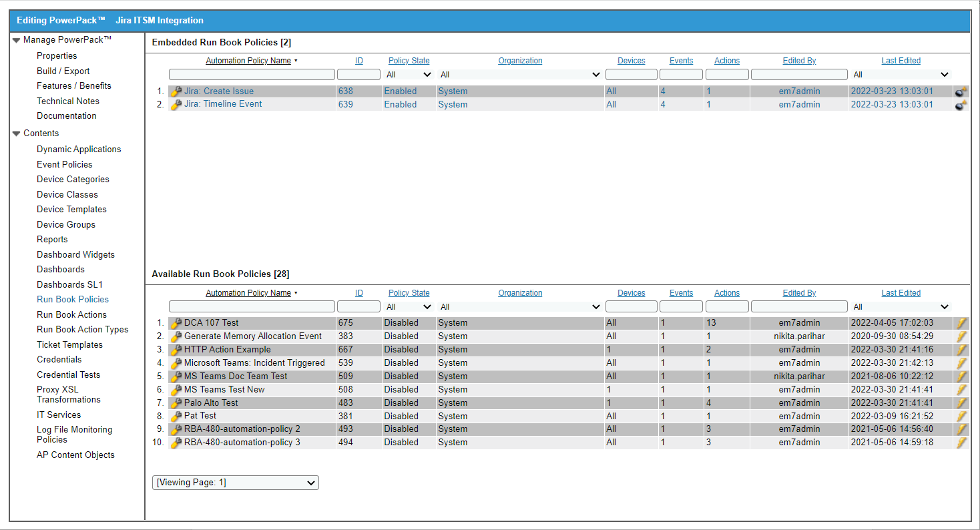980x530 pixels.
Task: Collapse the Manage PowerPack section
Action: click(17, 40)
